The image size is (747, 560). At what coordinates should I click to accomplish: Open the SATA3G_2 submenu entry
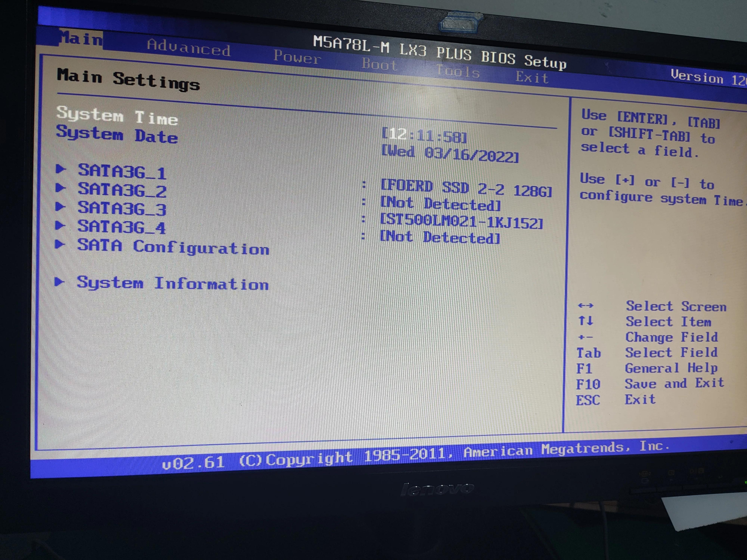click(122, 190)
